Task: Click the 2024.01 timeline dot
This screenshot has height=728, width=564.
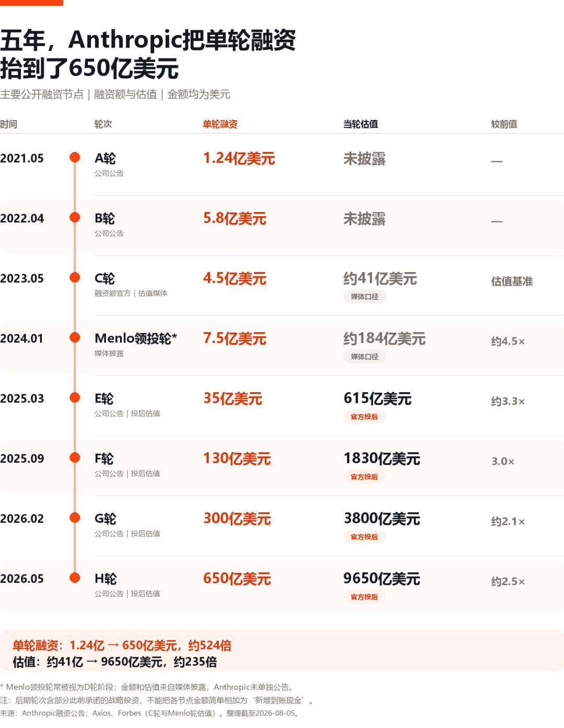Action: pyautogui.click(x=75, y=337)
